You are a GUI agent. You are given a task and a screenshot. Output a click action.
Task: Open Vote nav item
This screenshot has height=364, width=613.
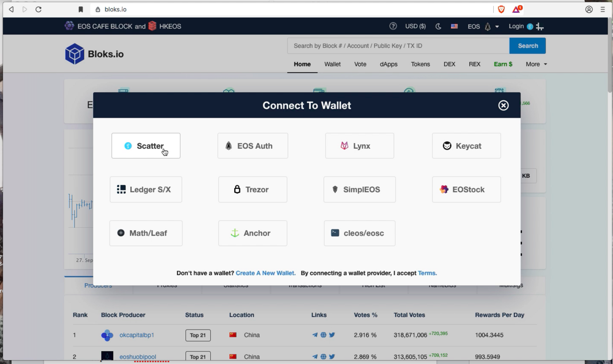click(x=360, y=64)
